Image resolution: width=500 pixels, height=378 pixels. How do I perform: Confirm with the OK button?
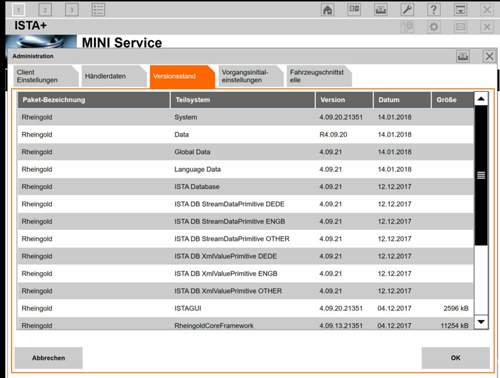(455, 358)
